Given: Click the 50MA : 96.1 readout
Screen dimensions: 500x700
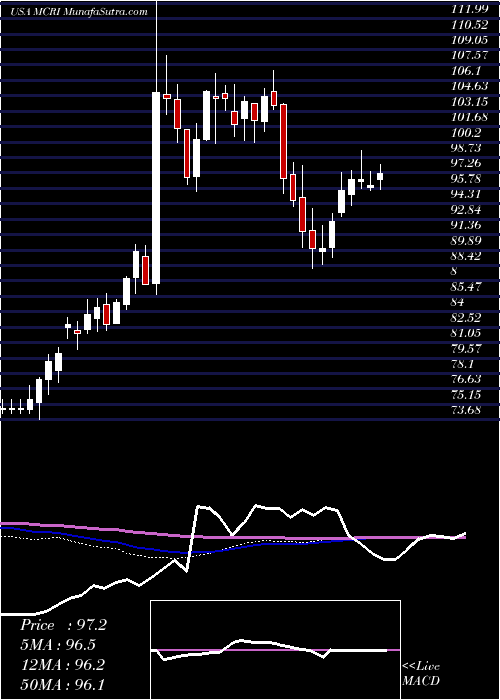Looking at the screenshot, I should (63, 684).
